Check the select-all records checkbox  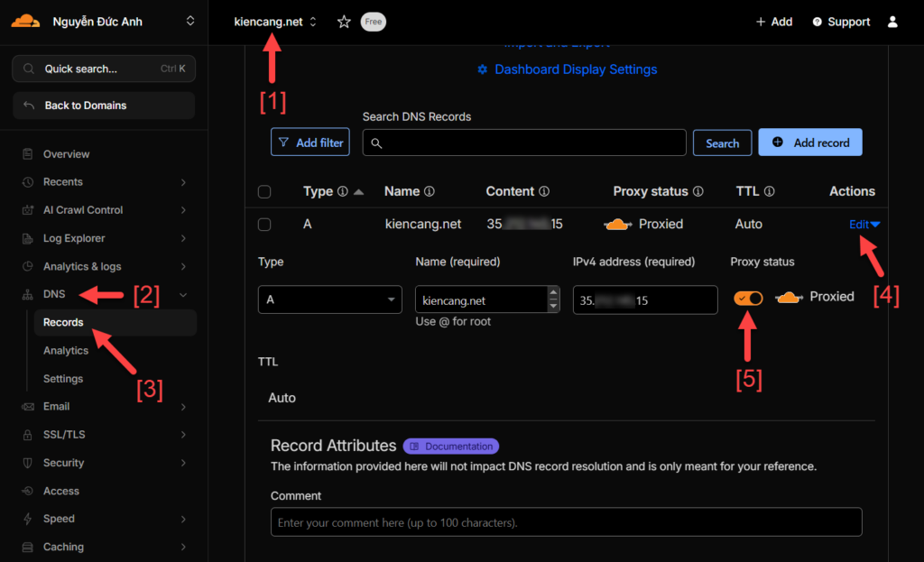(x=264, y=190)
